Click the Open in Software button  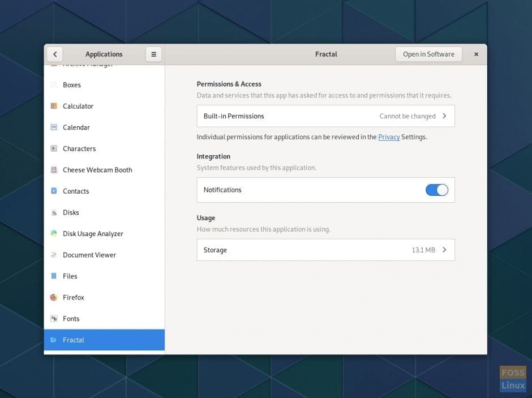428,54
